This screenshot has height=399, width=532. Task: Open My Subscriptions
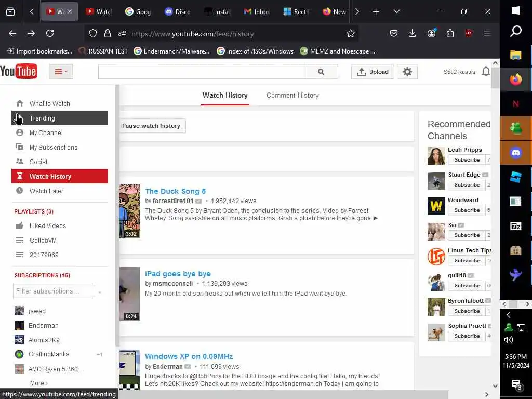(60, 147)
